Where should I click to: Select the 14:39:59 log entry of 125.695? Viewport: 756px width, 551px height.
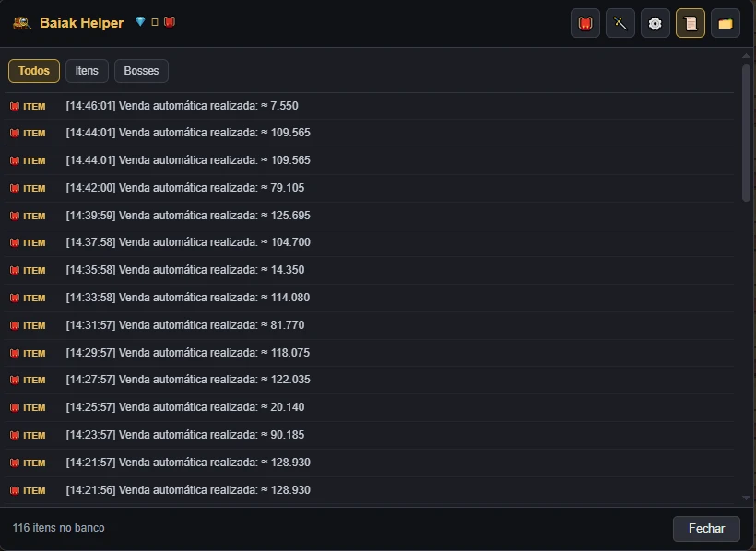tap(370, 216)
